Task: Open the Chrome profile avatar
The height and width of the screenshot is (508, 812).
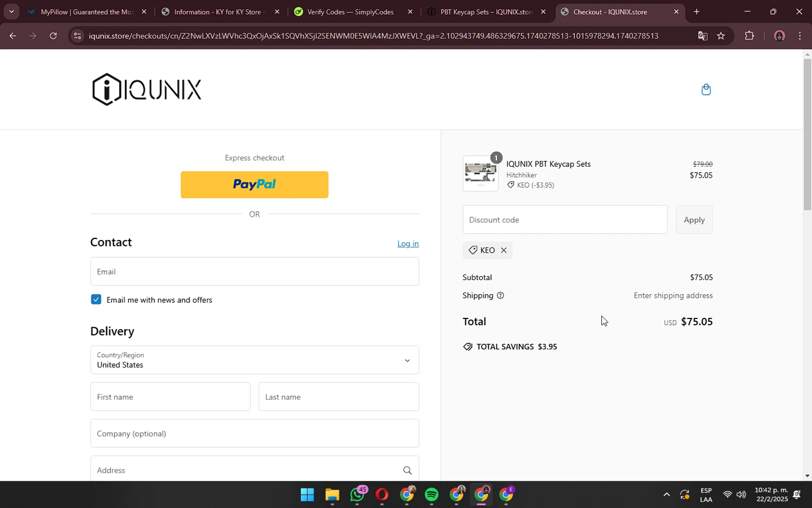Action: coord(780,36)
